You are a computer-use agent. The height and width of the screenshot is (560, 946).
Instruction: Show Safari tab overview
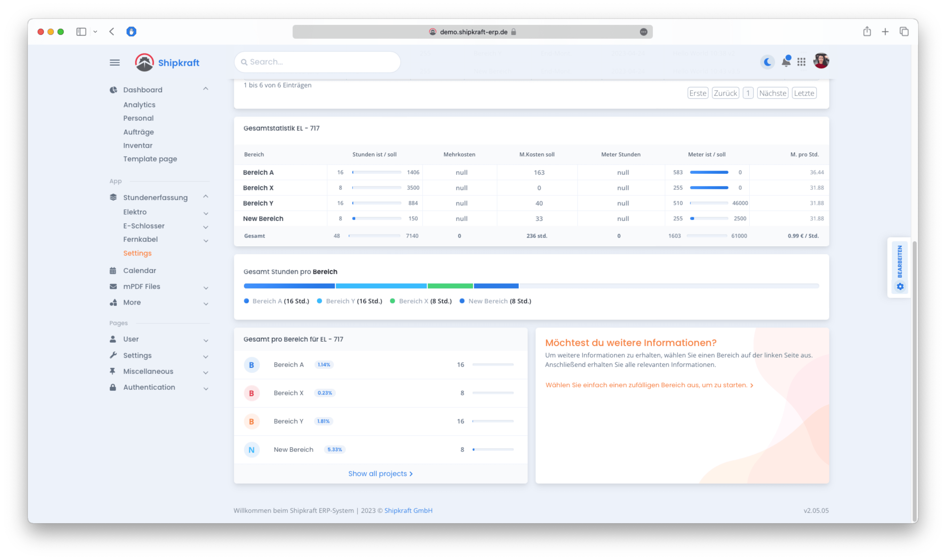[x=904, y=32]
